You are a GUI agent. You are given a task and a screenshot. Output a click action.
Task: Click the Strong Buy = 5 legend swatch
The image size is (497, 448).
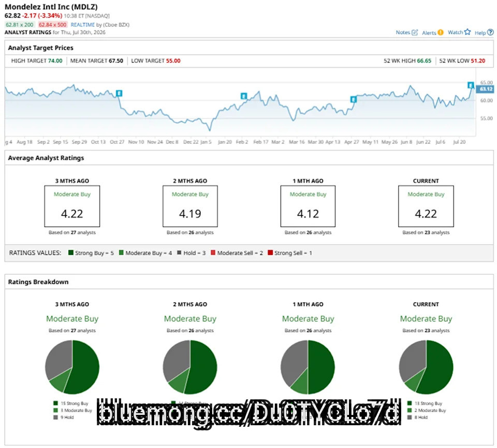coord(71,252)
